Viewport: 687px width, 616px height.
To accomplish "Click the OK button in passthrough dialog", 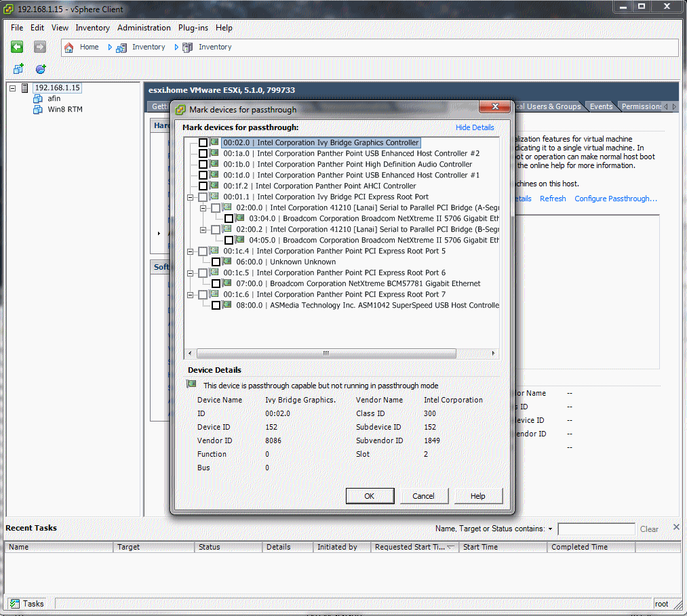I will 370,496.
